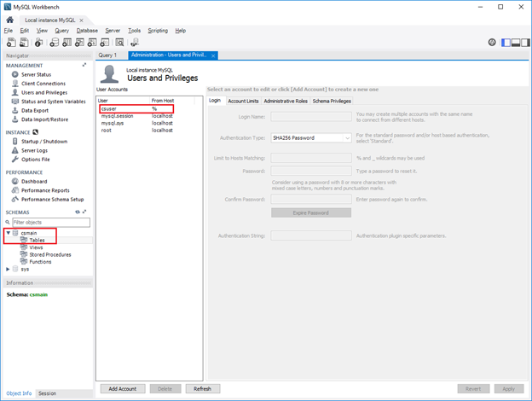Refresh schemas list icon

pyautogui.click(x=78, y=212)
